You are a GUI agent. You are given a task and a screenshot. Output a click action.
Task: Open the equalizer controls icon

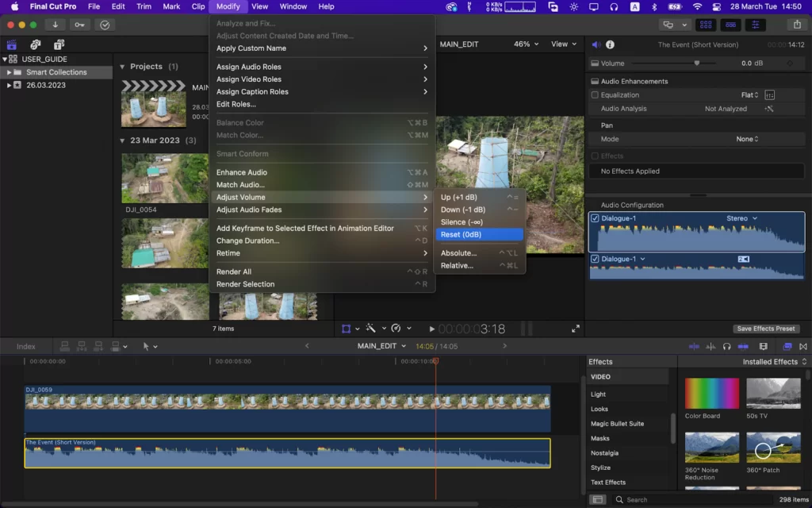pos(769,95)
